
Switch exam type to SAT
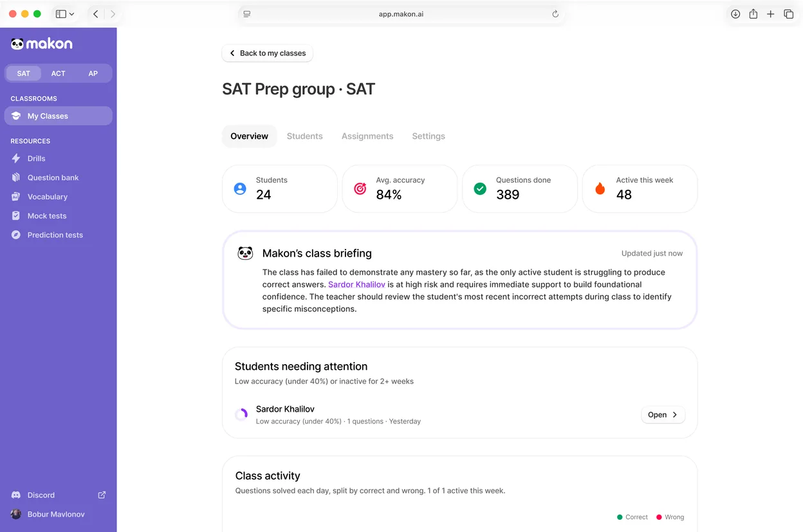pyautogui.click(x=24, y=73)
